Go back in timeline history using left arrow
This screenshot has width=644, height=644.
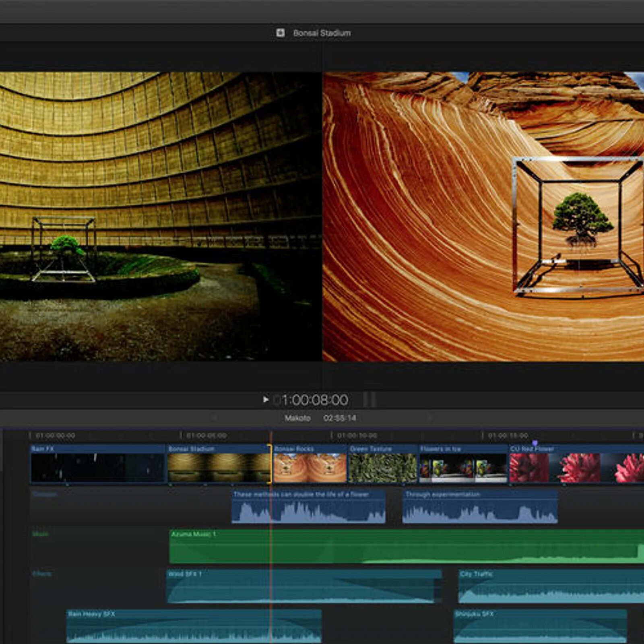click(x=215, y=418)
